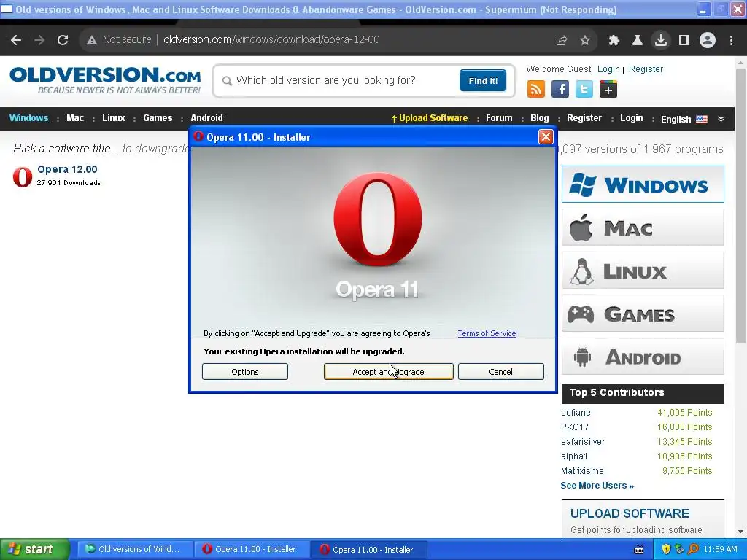
Task: Click See More Users link
Action: [x=597, y=485]
